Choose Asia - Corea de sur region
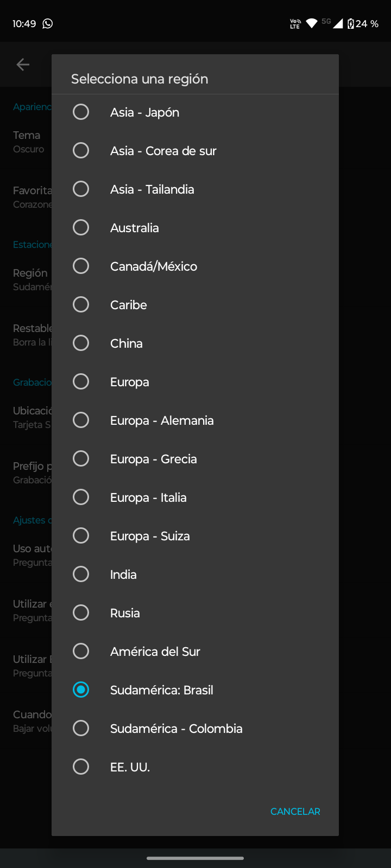Screen dimensions: 391x868 coord(81,151)
